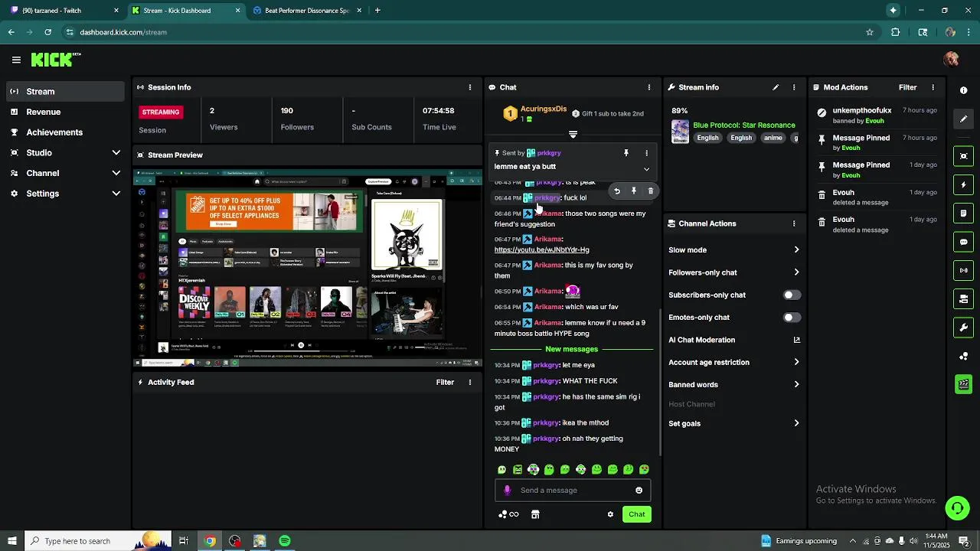Toggle the chat bubble widget icon in right sidebar
This screenshot has width=980, height=551.
963,242
